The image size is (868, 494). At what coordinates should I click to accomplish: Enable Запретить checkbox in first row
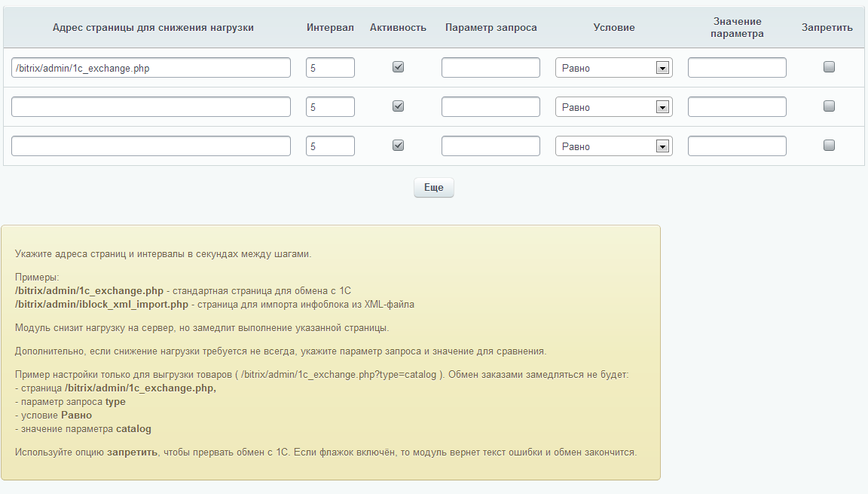(829, 67)
